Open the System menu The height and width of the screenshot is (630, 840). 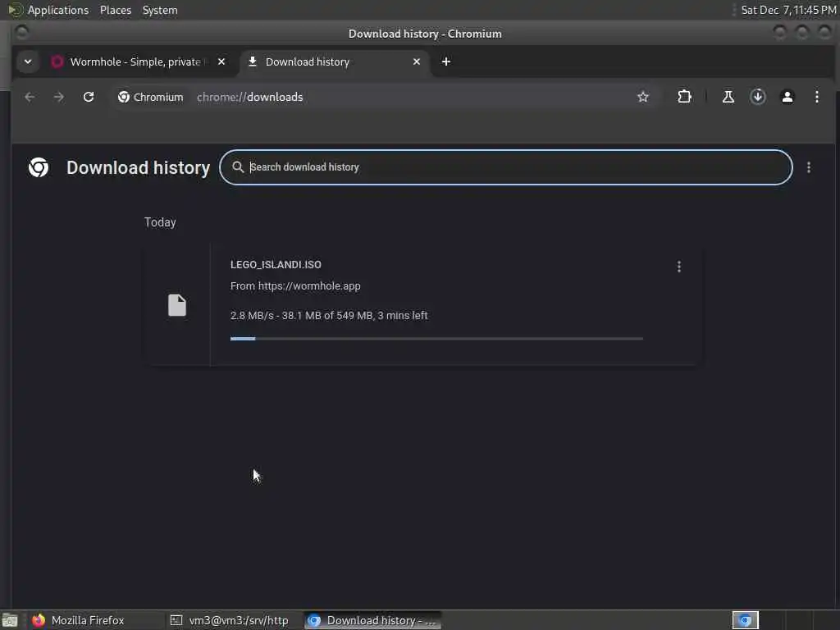pyautogui.click(x=160, y=10)
